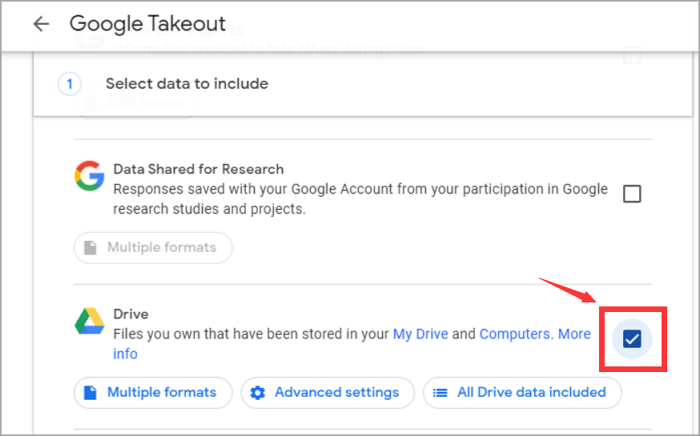
Task: Click the gear icon in Advanced settings
Action: [257, 392]
